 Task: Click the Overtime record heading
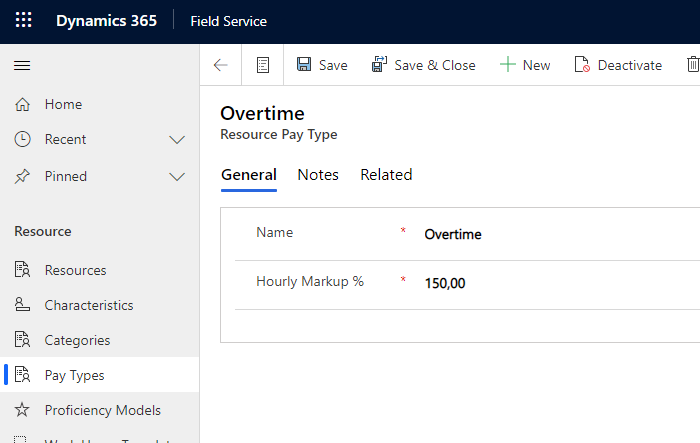tap(262, 113)
